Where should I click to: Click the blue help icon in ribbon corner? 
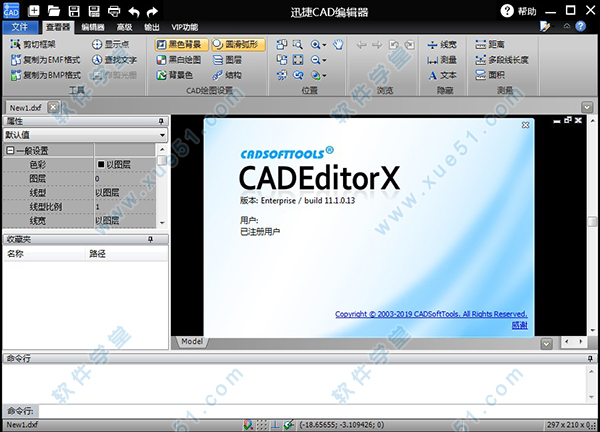click(x=580, y=26)
